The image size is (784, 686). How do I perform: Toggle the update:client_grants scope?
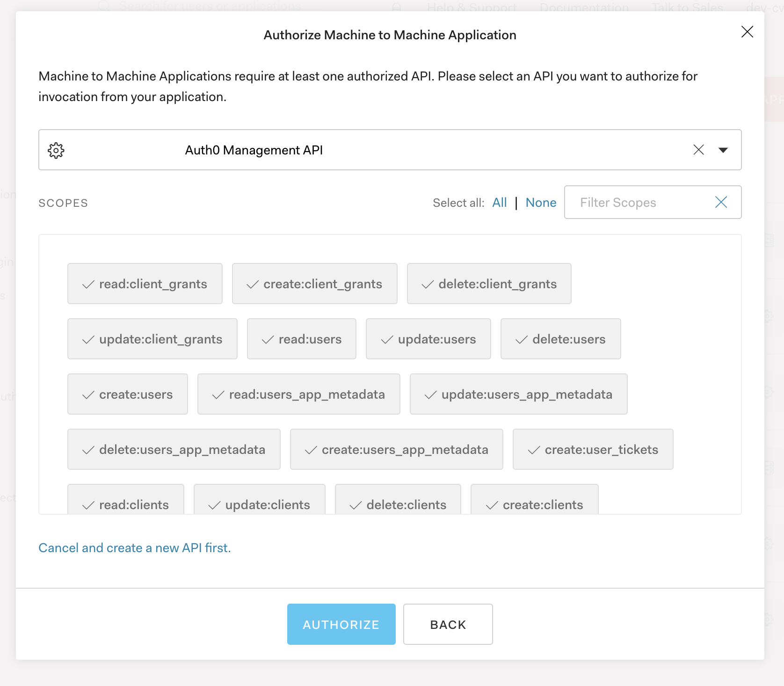pos(152,339)
